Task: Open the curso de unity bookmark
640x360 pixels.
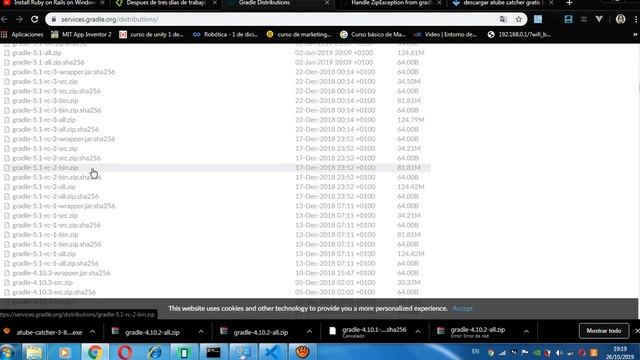Action: click(151, 35)
